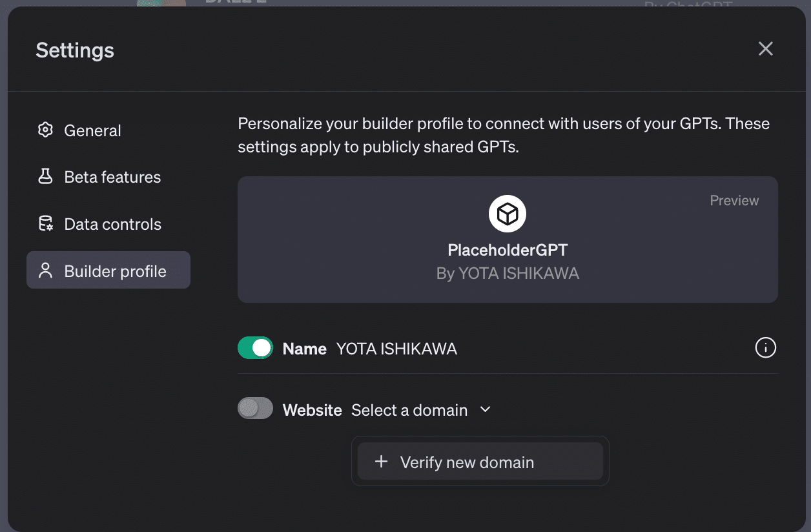Open the info icon in Name row
This screenshot has height=532, width=811.
765,349
